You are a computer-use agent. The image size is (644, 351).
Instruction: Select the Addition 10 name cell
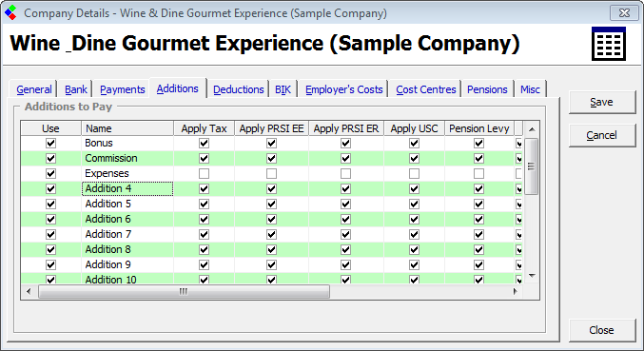tap(127, 279)
